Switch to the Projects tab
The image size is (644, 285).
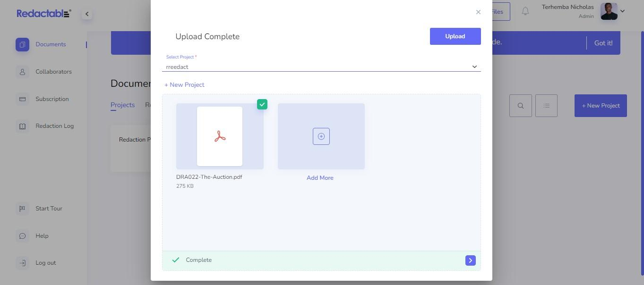[122, 105]
